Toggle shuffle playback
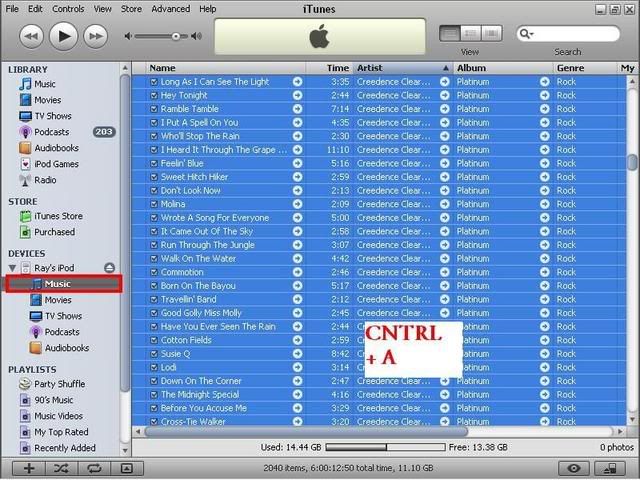 [x=61, y=469]
